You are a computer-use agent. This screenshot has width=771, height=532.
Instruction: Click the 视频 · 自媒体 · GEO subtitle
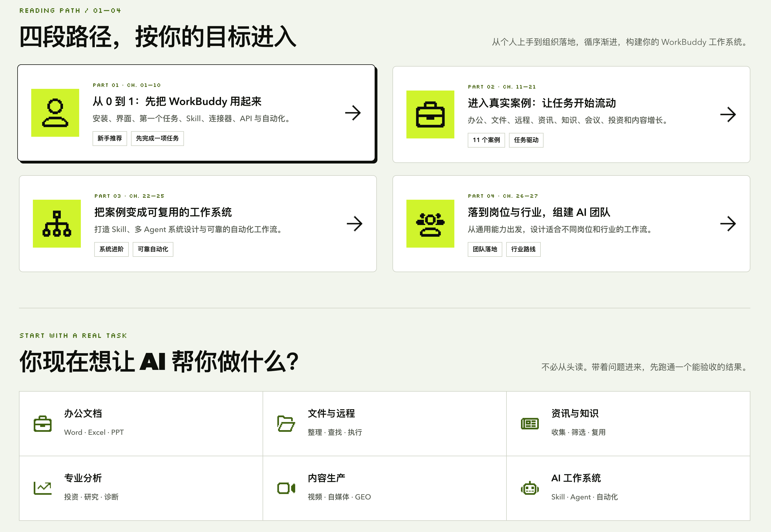[339, 497]
